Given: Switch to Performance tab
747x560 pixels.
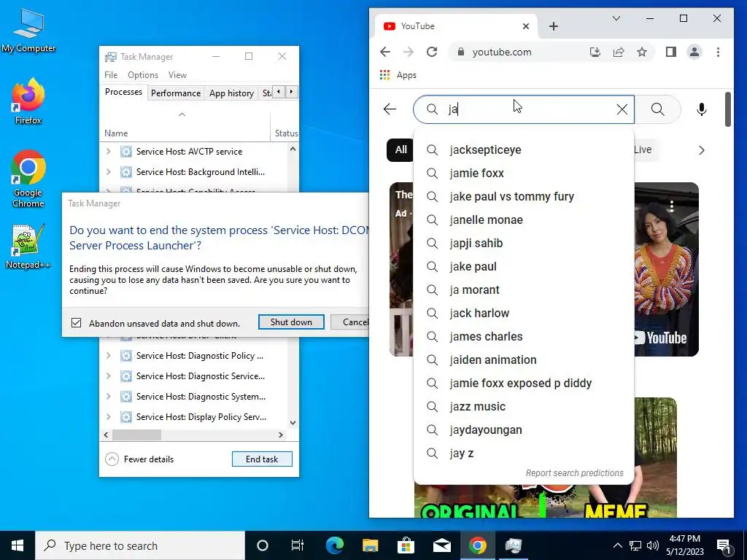Looking at the screenshot, I should point(176,93).
